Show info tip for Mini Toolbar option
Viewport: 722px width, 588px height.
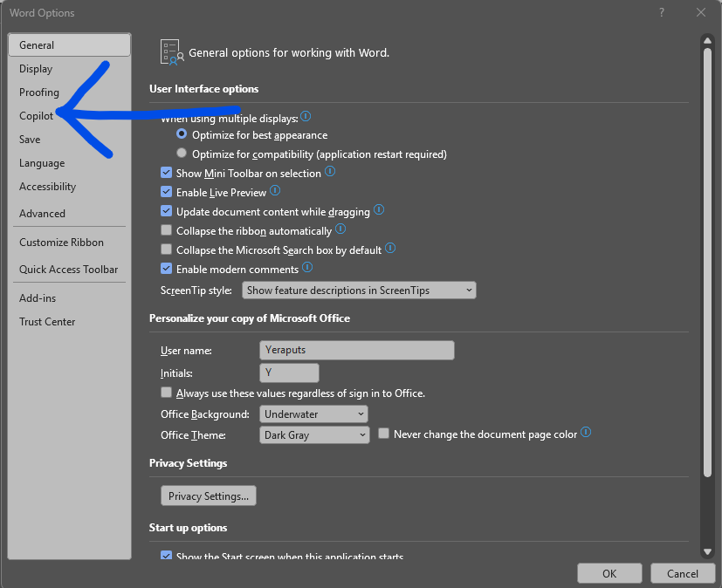pos(330,172)
